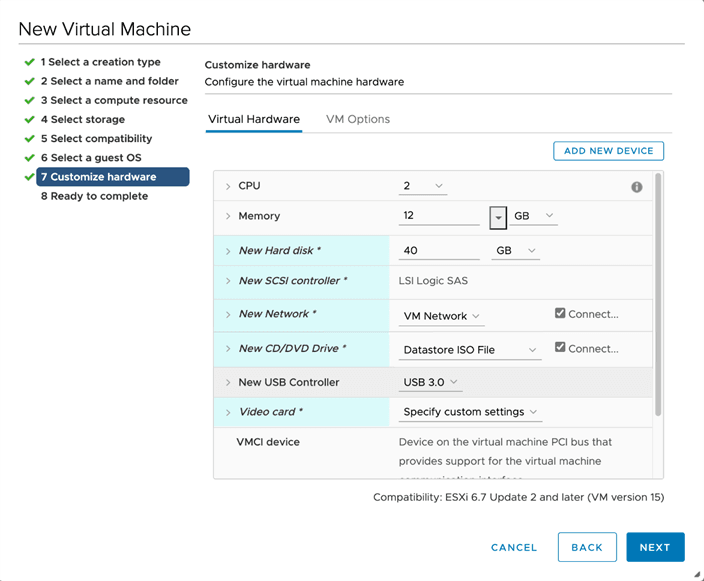Image resolution: width=704 pixels, height=581 pixels.
Task: Uncheck the CD/DVD Drive Connect checkbox
Action: (x=560, y=349)
